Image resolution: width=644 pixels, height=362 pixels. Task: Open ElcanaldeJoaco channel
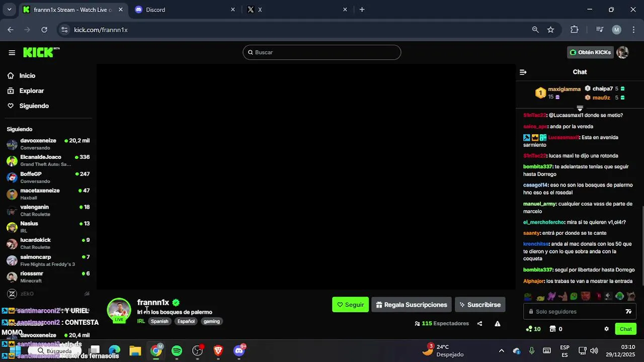(x=48, y=160)
